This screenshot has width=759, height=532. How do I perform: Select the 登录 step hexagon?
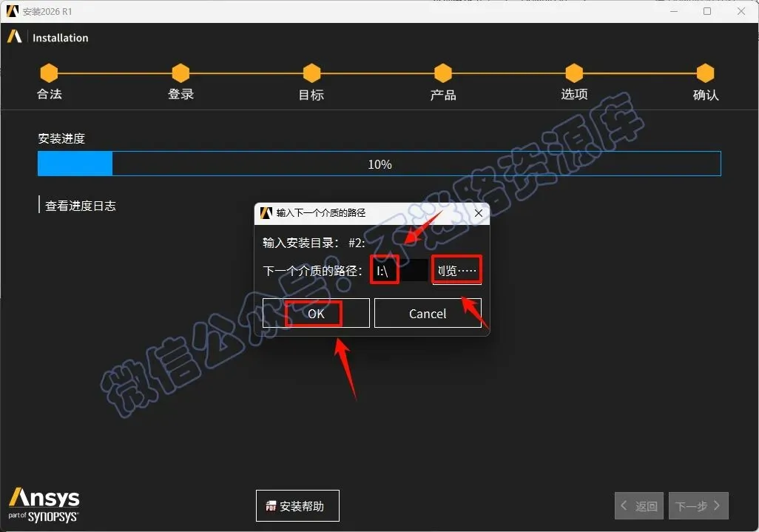181,73
